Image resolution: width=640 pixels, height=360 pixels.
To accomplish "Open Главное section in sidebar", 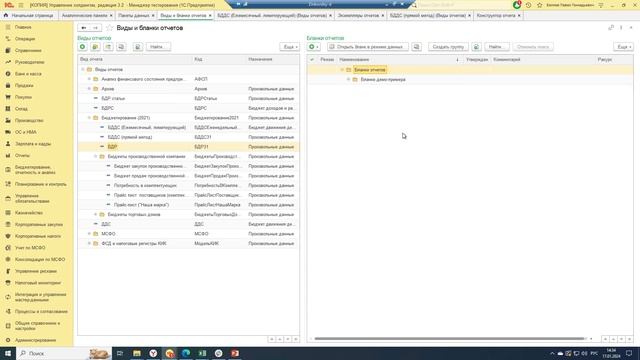I will (23, 27).
